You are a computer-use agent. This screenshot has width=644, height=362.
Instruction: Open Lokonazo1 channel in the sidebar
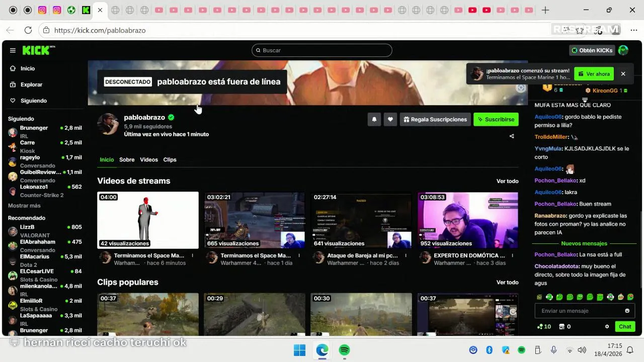click(x=45, y=191)
